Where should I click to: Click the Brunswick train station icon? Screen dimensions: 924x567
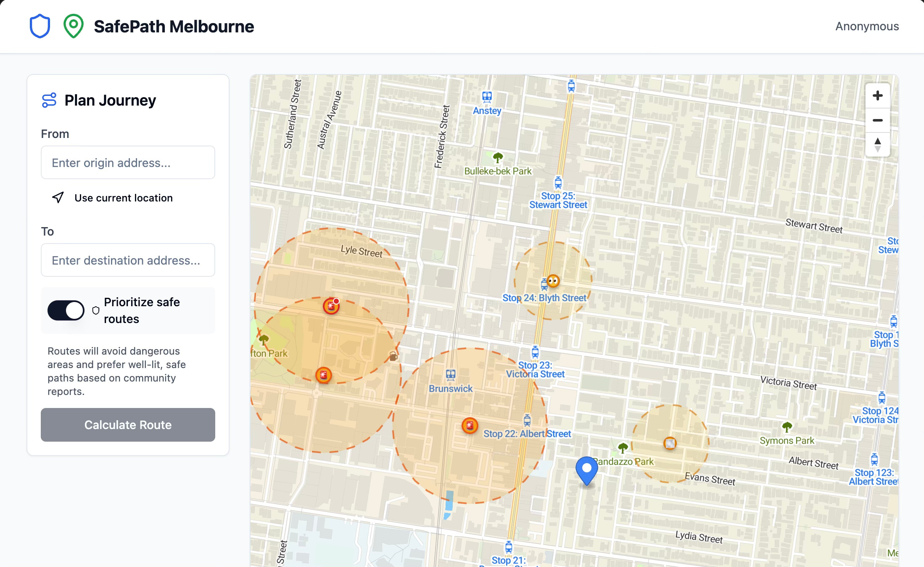pos(451,374)
